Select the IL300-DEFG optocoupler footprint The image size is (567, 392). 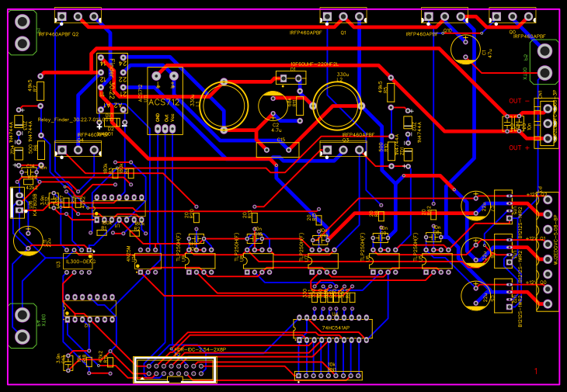coord(78,262)
